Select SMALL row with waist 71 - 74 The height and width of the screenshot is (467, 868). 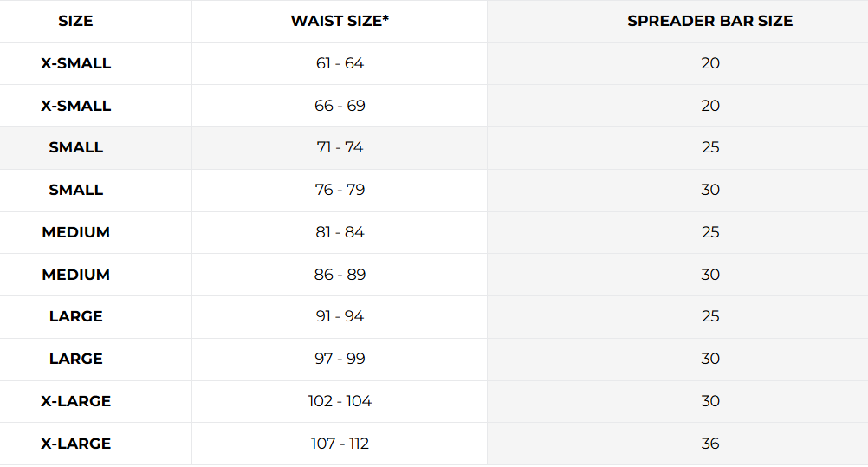[76, 147]
